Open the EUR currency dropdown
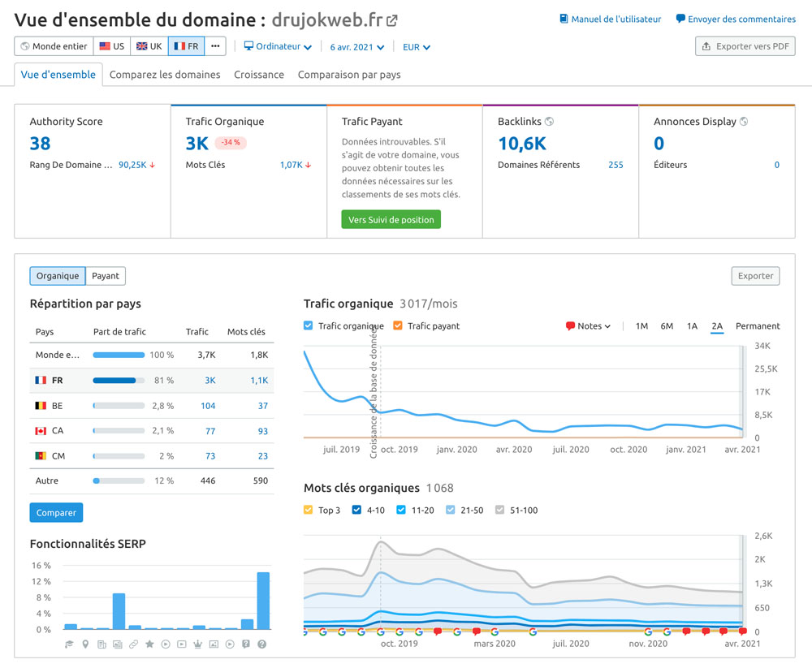The width and height of the screenshot is (812, 668). (417, 47)
